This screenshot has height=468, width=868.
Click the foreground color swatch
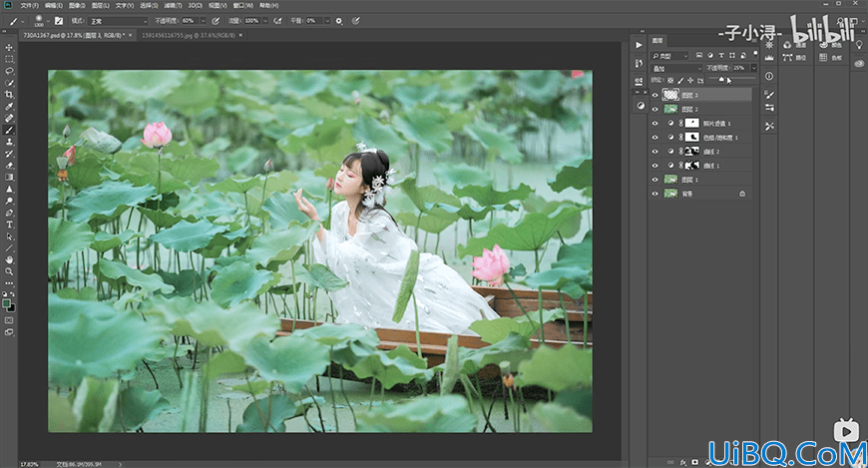coord(6,303)
